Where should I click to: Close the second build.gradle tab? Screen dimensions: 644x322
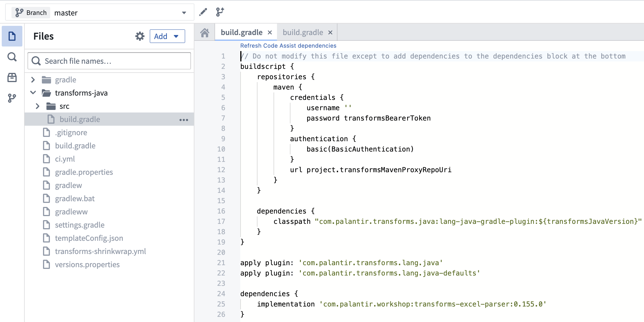coord(330,33)
